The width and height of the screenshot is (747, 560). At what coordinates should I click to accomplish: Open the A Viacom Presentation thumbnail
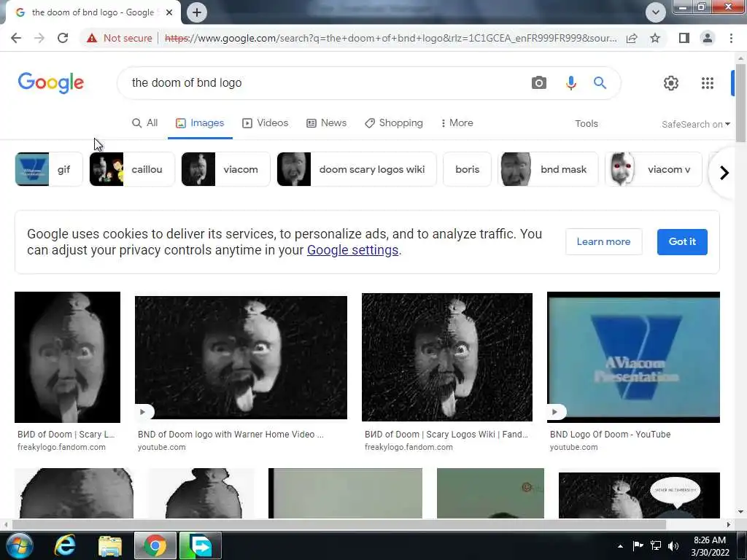(633, 357)
